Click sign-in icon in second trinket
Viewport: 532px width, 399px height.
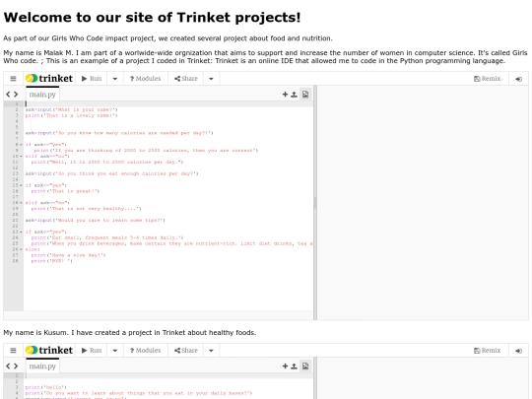tap(518, 351)
